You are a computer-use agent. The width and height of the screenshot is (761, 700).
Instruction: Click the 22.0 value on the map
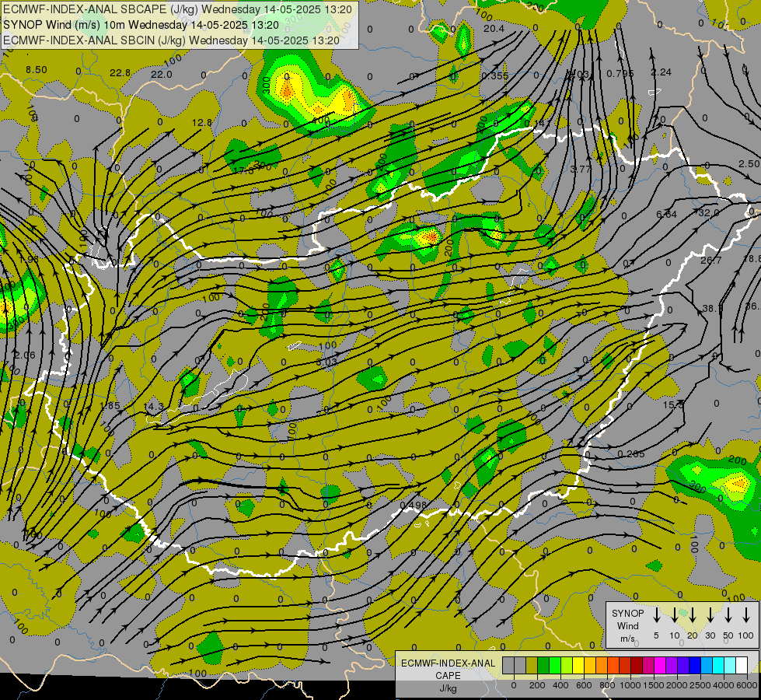(x=161, y=75)
